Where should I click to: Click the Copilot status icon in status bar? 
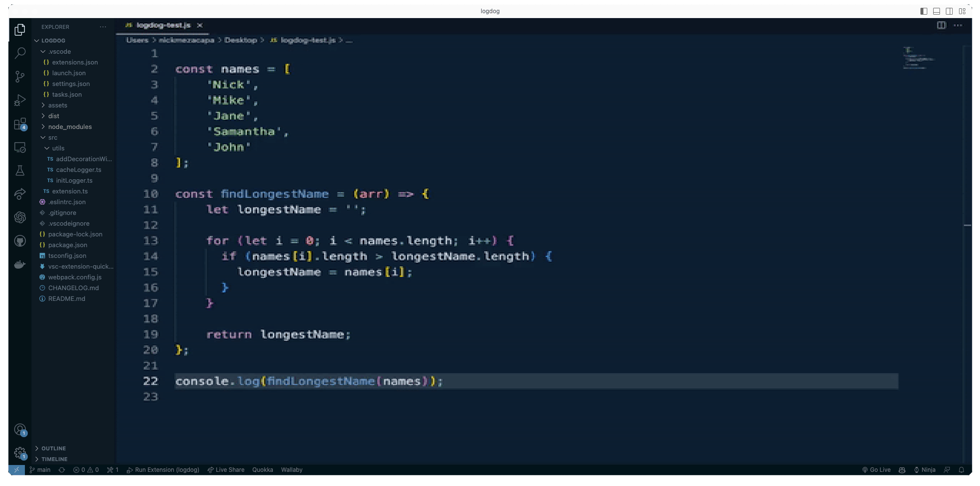902,470
